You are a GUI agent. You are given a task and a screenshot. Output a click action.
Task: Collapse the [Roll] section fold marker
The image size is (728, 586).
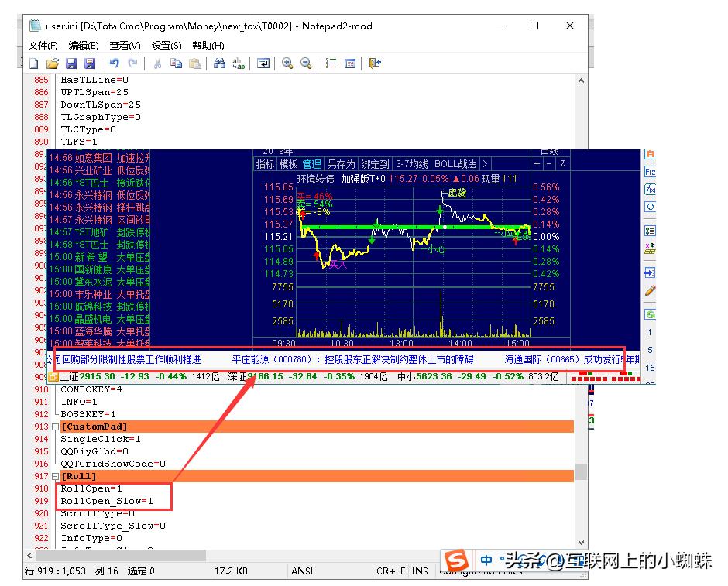55,477
